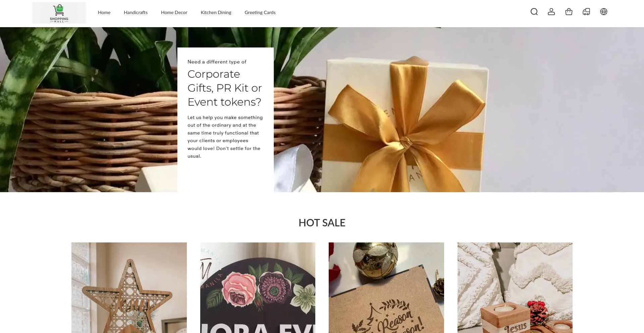The height and width of the screenshot is (333, 644).
Task: Click the HOT SALE heading
Action: [x=322, y=223]
